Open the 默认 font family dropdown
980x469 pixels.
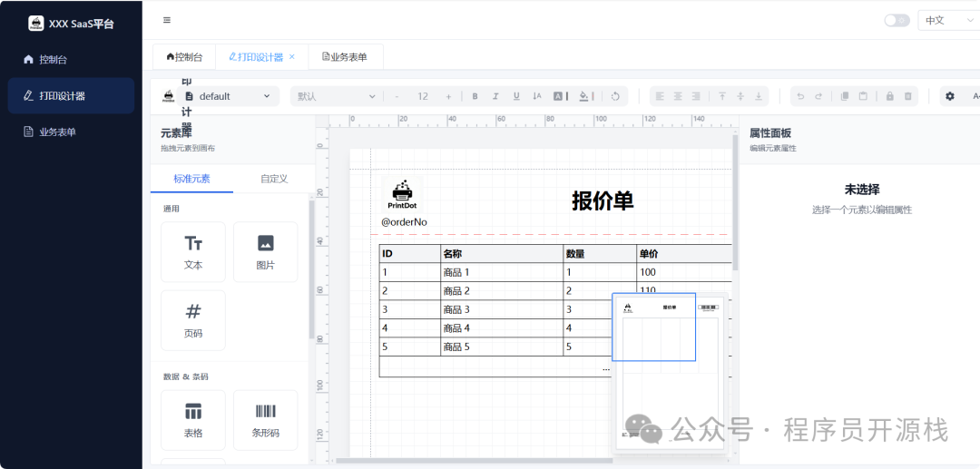337,96
